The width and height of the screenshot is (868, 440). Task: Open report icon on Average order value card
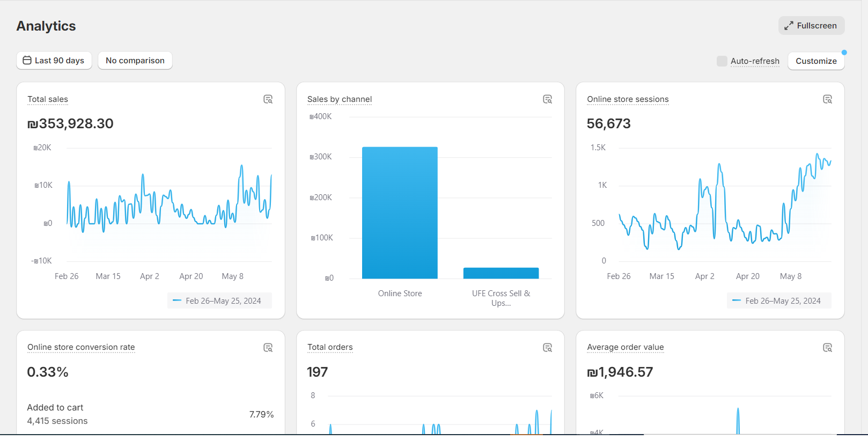828,348
